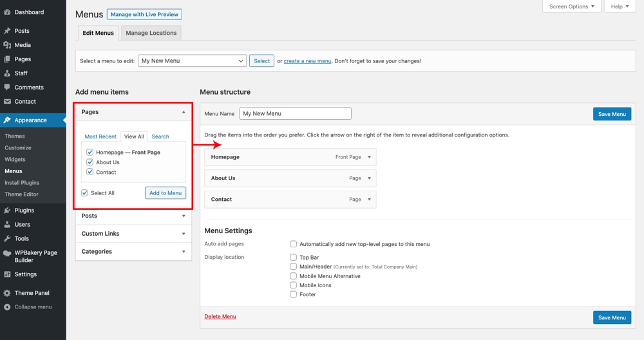This screenshot has height=340, width=644.
Task: Open Customize submenu item
Action: tap(18, 148)
